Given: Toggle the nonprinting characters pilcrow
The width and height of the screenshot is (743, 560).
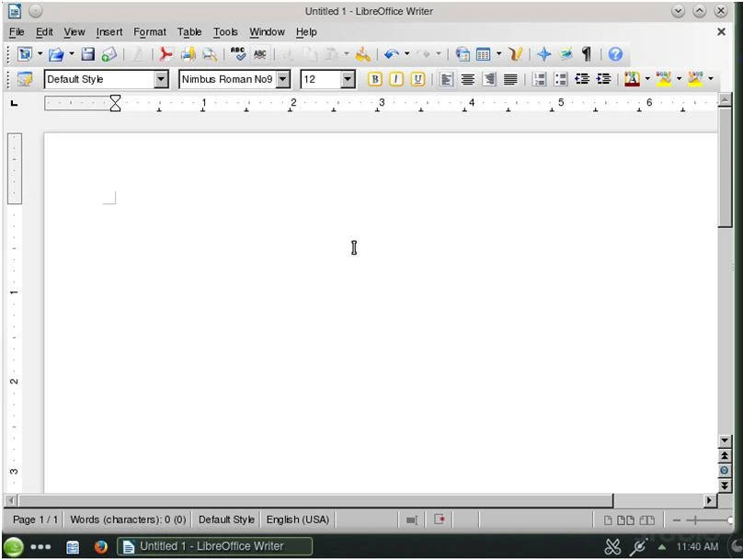Looking at the screenshot, I should [587, 54].
